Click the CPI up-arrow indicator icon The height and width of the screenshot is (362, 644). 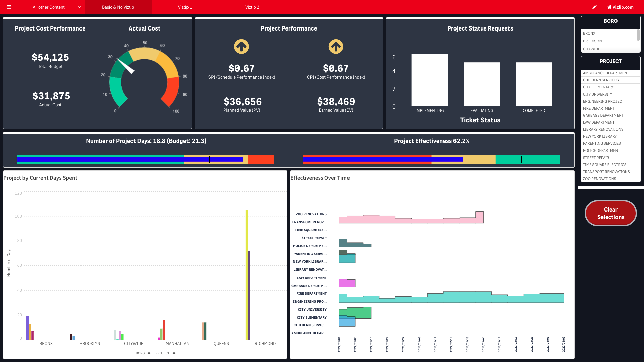(x=336, y=47)
